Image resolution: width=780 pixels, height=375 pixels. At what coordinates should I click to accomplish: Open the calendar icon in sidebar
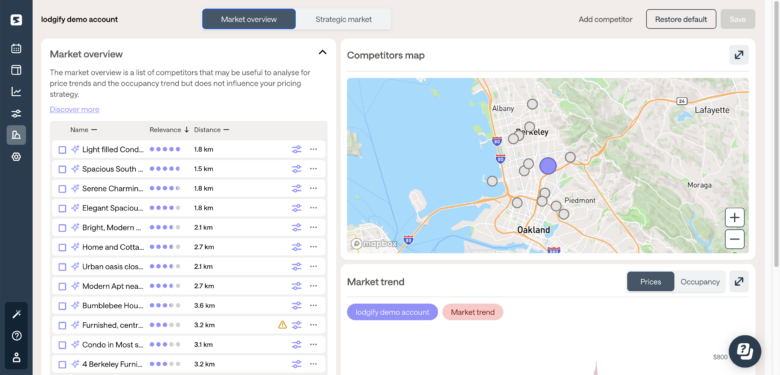pos(16,48)
